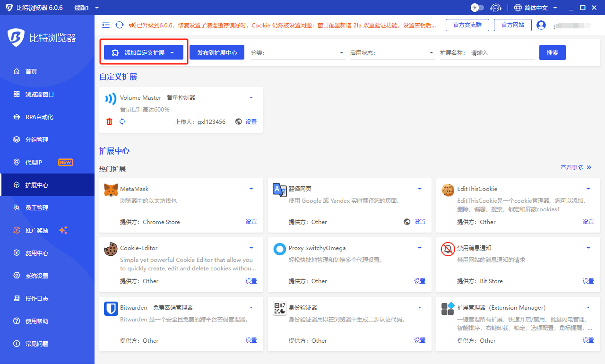Viewport: 605px width, 364px height.
Task: Open 设置 on the MetaMask card
Action: (x=251, y=222)
